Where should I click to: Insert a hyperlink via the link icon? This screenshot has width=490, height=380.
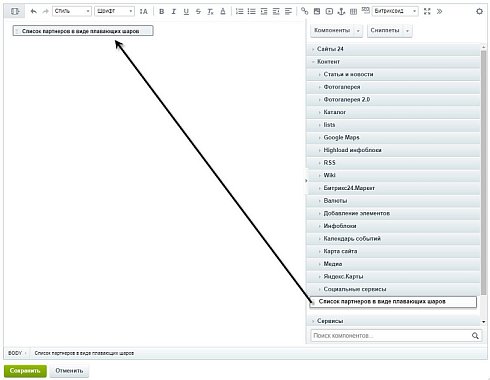[304, 11]
